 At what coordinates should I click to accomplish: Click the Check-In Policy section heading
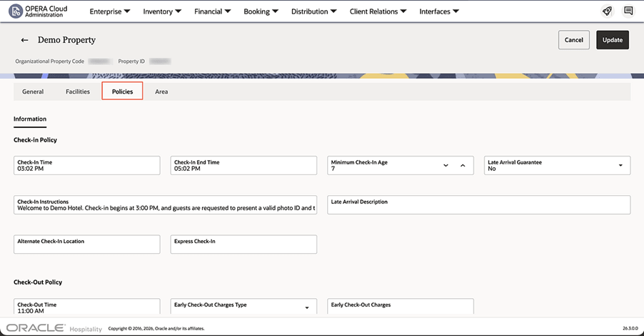(x=35, y=140)
